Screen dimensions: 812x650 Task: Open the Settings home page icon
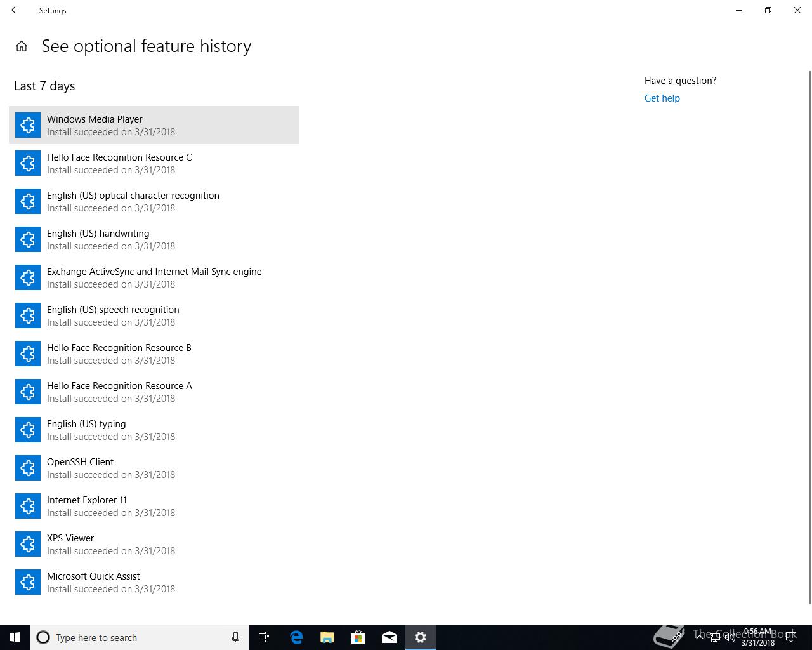click(x=22, y=46)
